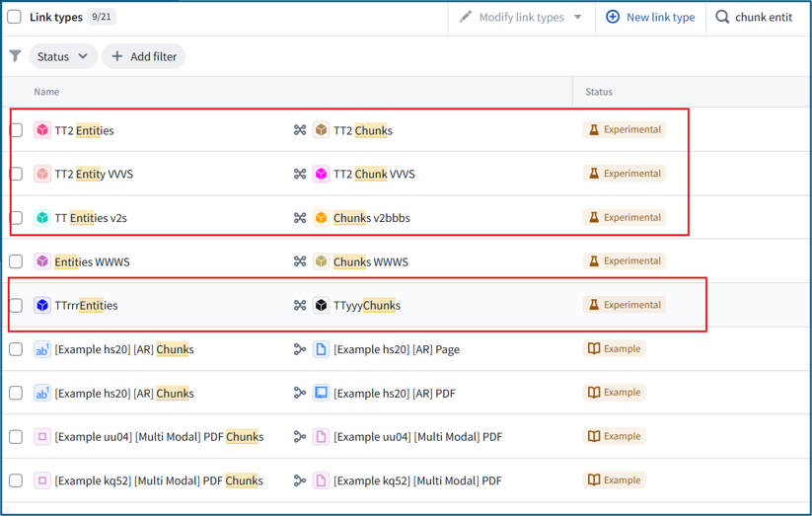
Task: Click the orange cube icon for Chunks v2bbbs
Action: pyautogui.click(x=321, y=218)
